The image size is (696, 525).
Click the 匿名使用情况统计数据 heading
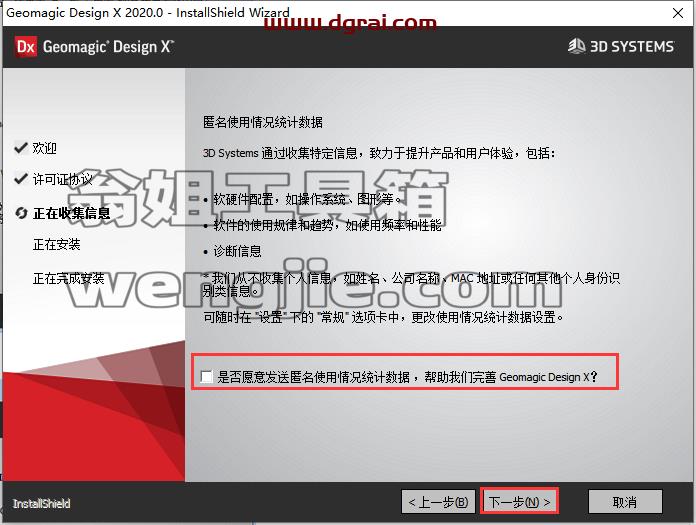coord(263,122)
